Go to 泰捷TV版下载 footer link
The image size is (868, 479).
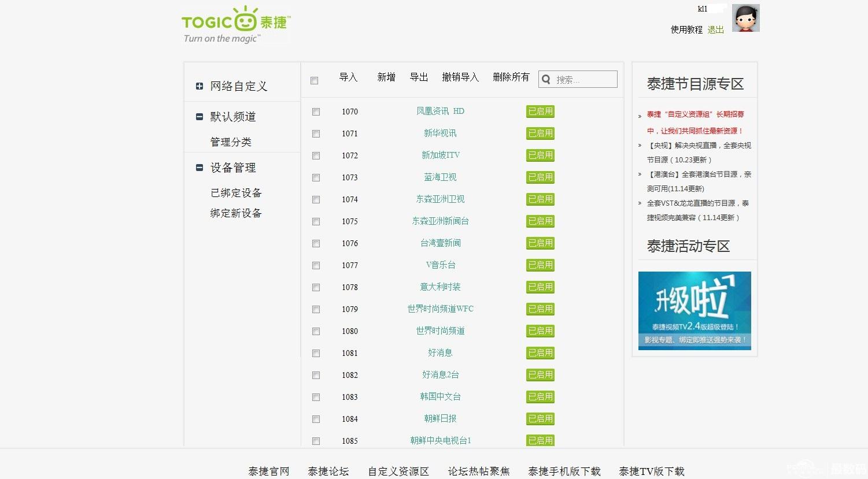[x=652, y=471]
